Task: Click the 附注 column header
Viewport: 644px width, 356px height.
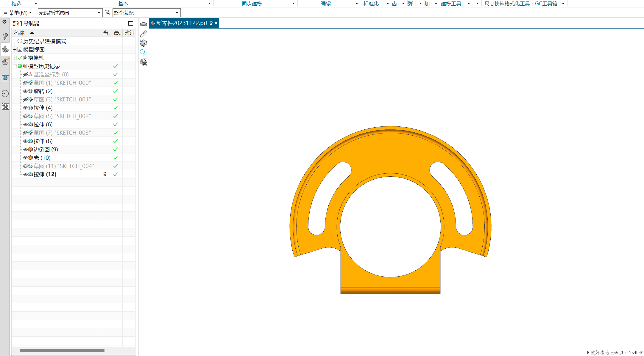Action: point(129,33)
